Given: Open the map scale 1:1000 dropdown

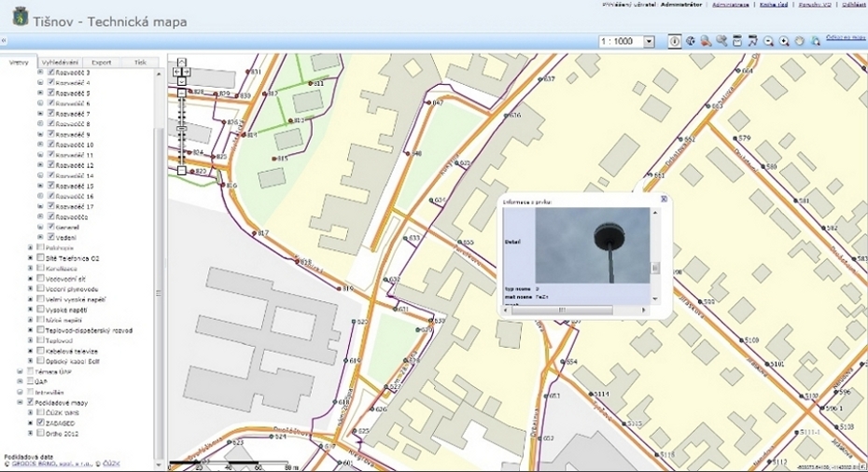Looking at the screenshot, I should (x=650, y=42).
